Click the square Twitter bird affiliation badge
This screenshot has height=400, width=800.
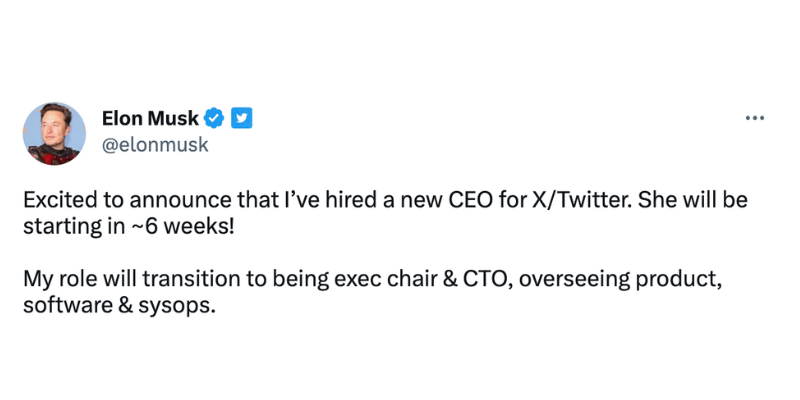tap(241, 119)
